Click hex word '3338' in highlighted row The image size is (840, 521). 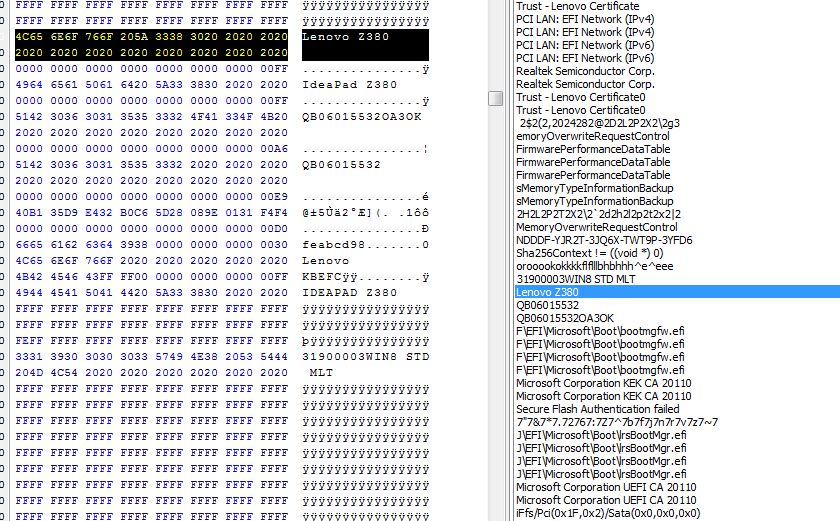[x=169, y=36]
